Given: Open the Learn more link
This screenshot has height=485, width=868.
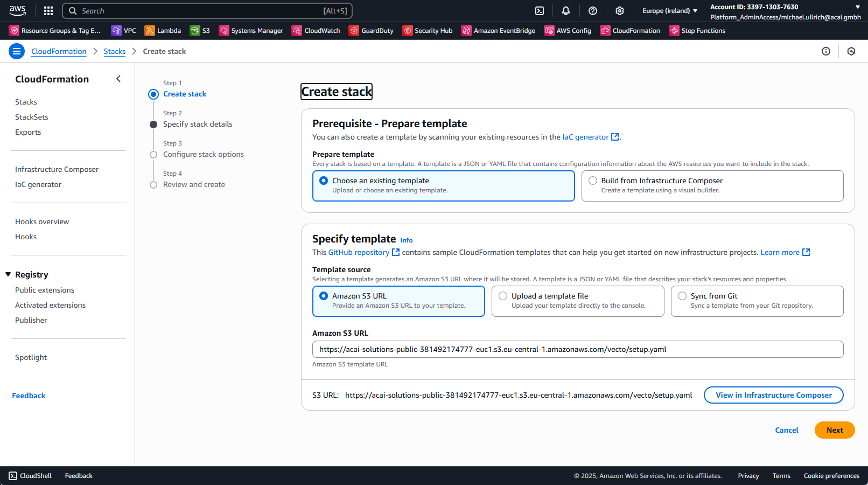Looking at the screenshot, I should [785, 252].
